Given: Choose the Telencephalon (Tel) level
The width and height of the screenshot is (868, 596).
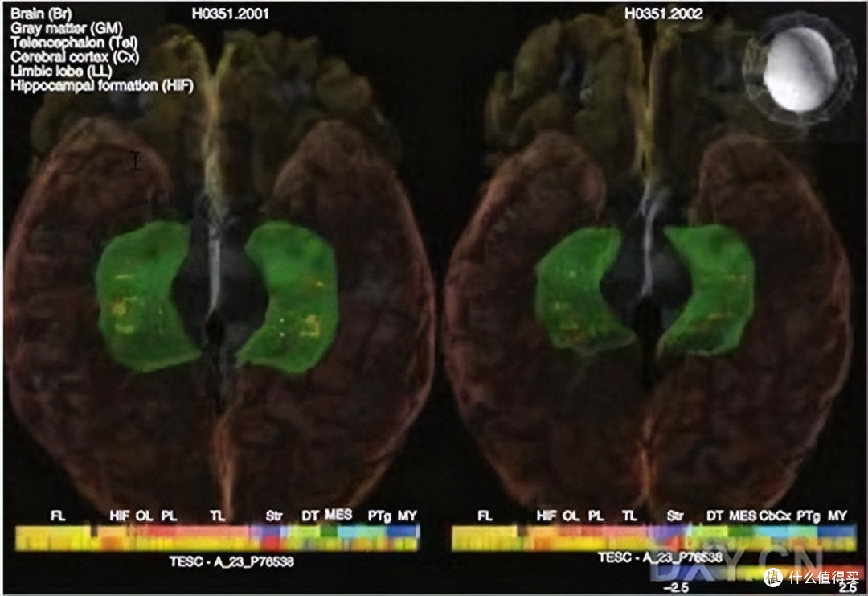Looking at the screenshot, I should 74,43.
